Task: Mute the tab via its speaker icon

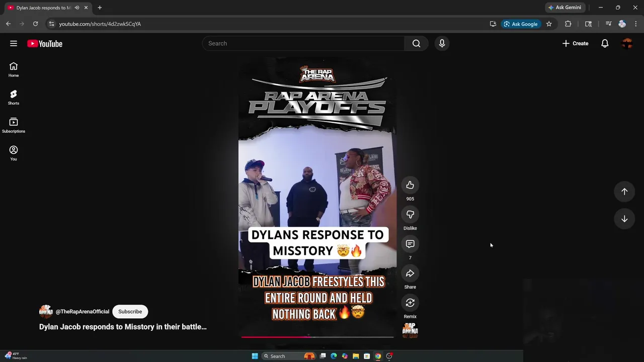Action: point(77,8)
